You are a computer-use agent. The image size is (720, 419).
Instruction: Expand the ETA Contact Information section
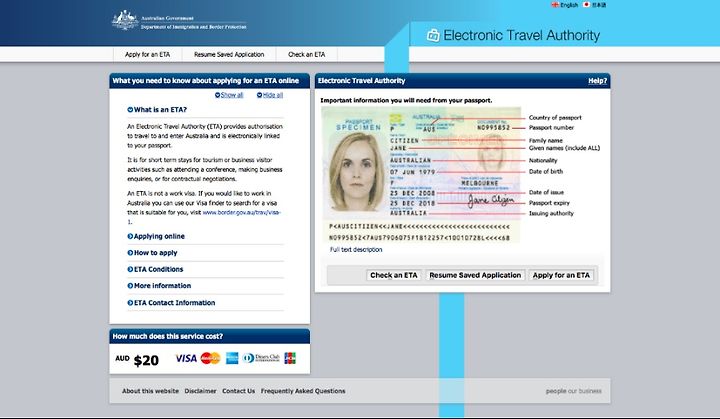171,303
